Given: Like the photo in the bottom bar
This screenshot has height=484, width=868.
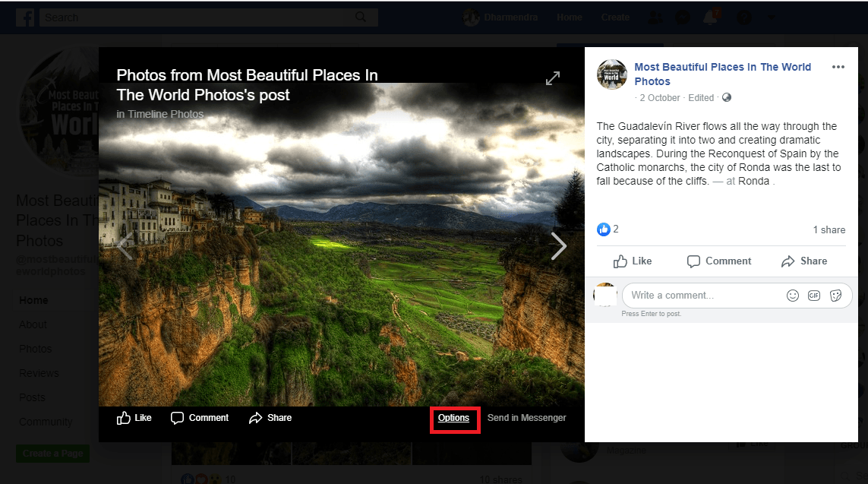Looking at the screenshot, I should click(x=134, y=418).
